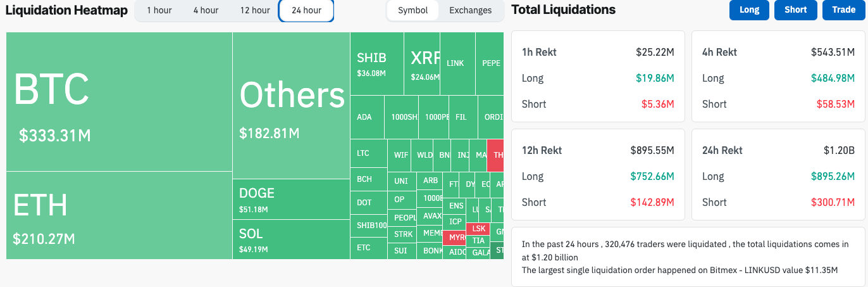Choose the 12 hour timeframe tab
Image resolution: width=868 pixels, height=287 pixels.
255,11
